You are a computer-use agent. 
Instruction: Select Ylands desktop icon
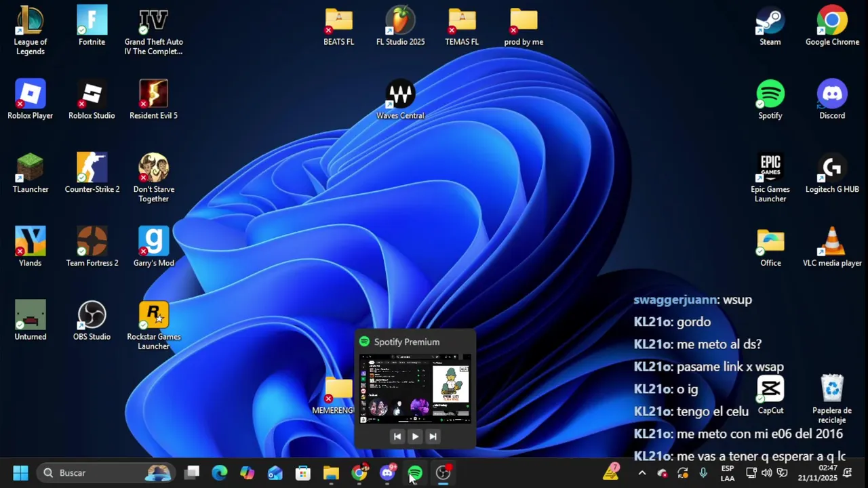pos(30,247)
